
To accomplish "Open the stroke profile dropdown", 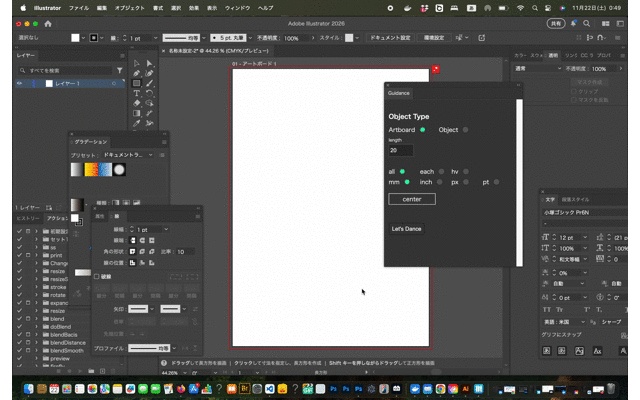I will tap(174, 348).
